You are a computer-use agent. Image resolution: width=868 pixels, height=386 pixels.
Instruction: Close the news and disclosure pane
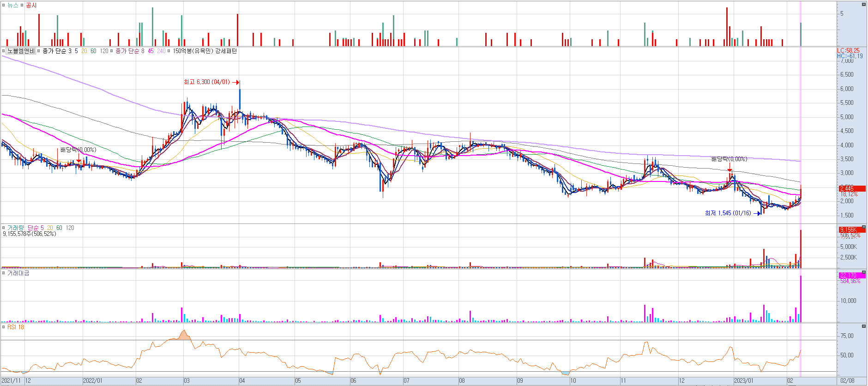pyautogui.click(x=864, y=4)
